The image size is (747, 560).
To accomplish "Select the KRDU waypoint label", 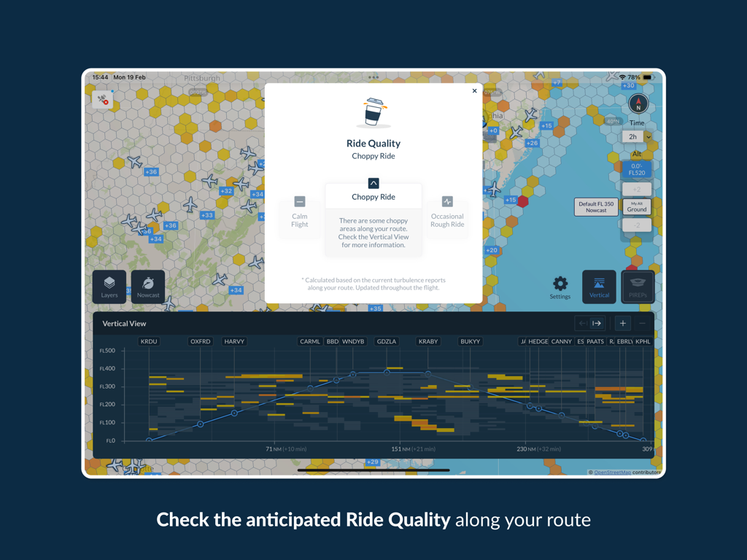I will (149, 341).
